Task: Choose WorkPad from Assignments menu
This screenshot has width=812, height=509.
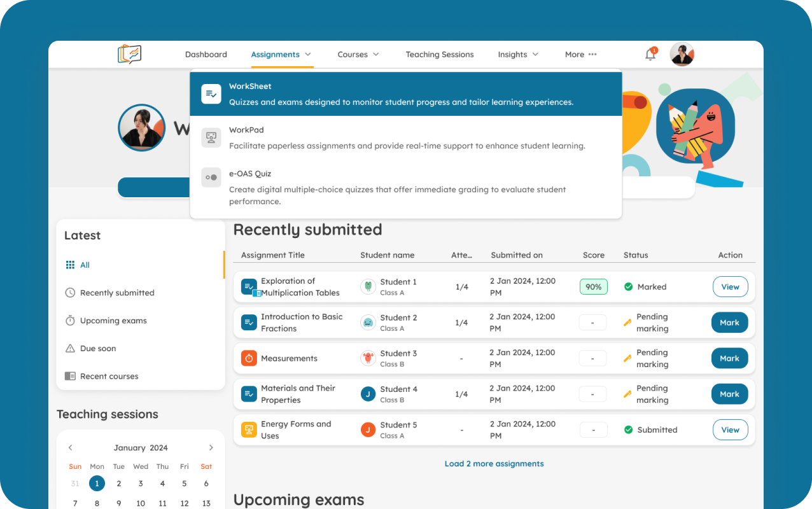Action: pos(405,138)
